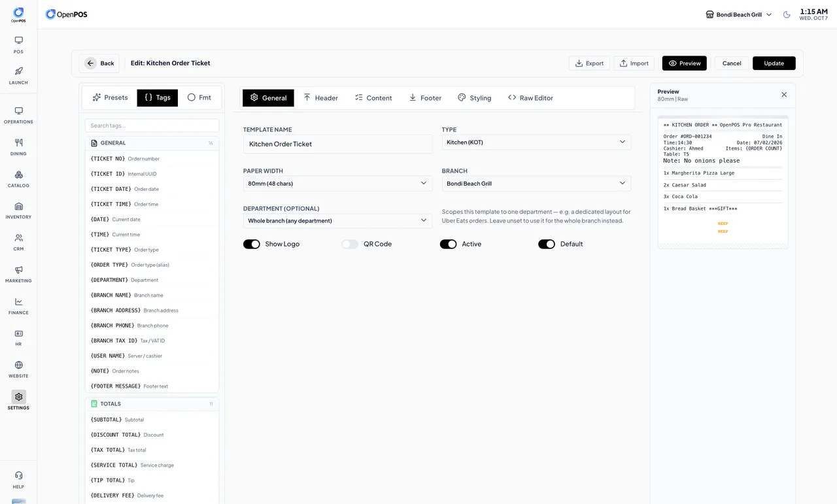
Task: Open the Raw Editor tab
Action: [530, 98]
